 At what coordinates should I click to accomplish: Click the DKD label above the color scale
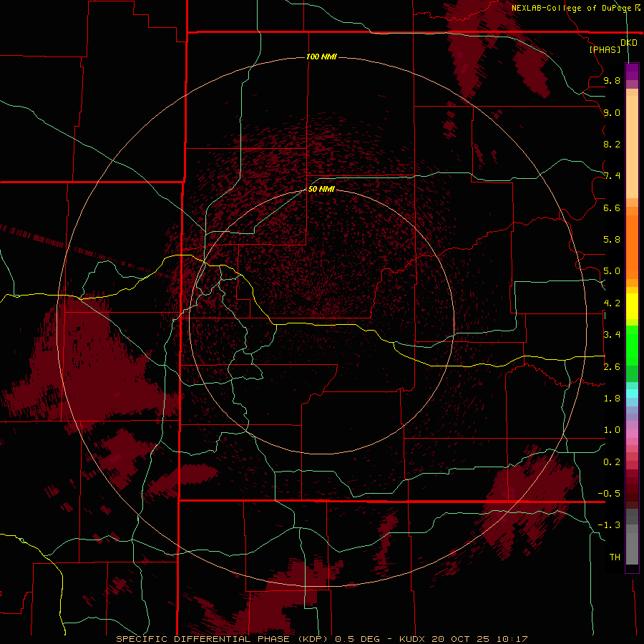(x=629, y=43)
